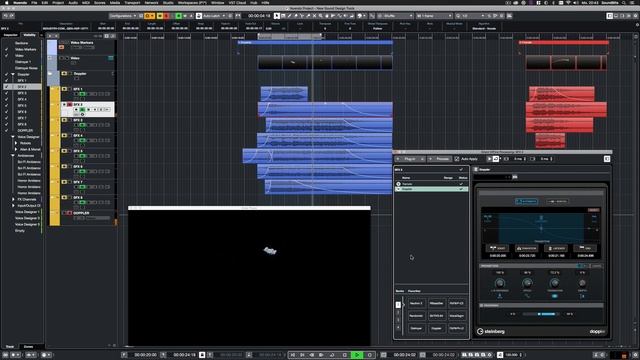Click the red audio clip on SFX 1 lane
The height and width of the screenshot is (360, 640).
pos(562,93)
